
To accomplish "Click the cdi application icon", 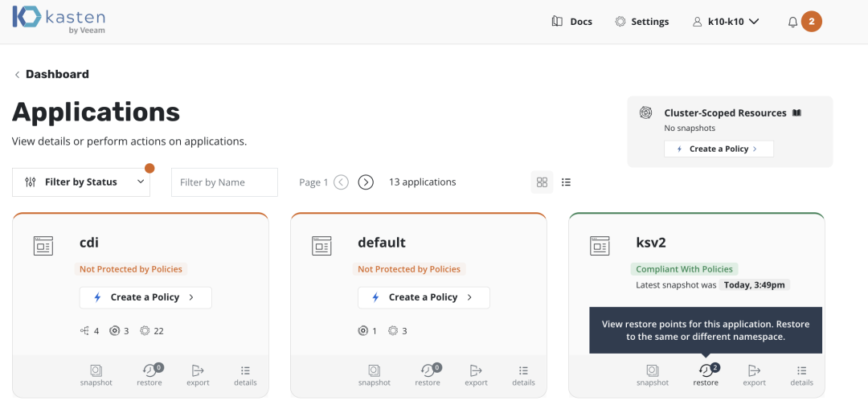I will (43, 245).
